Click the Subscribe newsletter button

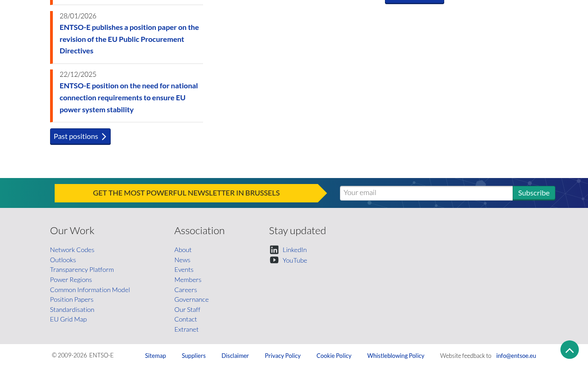534,193
